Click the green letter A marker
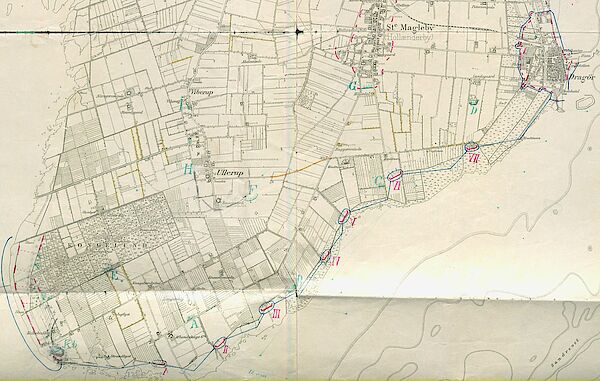The image size is (600, 381). 194,324
